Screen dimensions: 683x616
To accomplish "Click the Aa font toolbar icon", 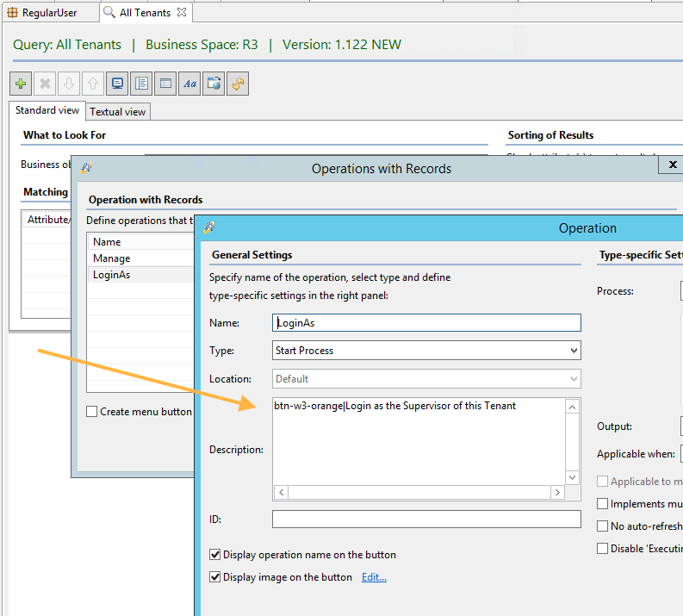I will pyautogui.click(x=189, y=84).
